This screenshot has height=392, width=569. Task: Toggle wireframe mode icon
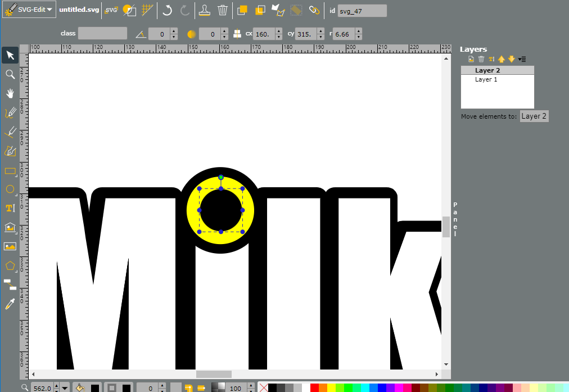(x=129, y=10)
